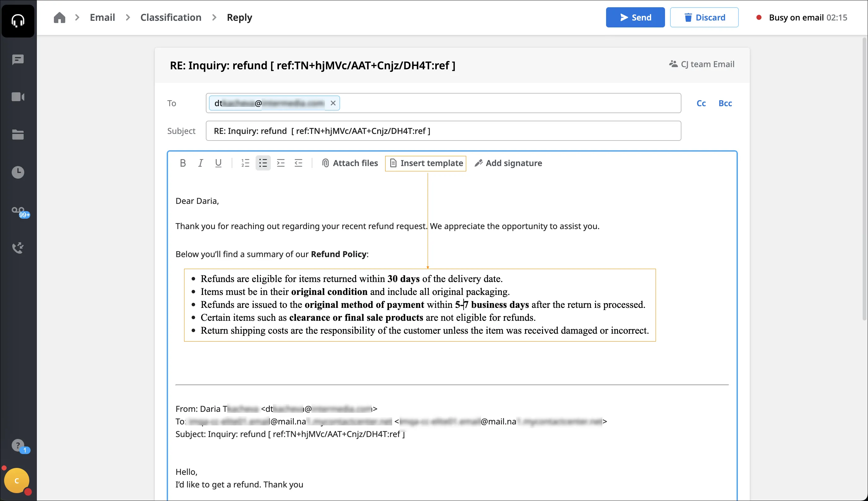Toggle bulleted list formatting
The image size is (868, 501).
263,163
